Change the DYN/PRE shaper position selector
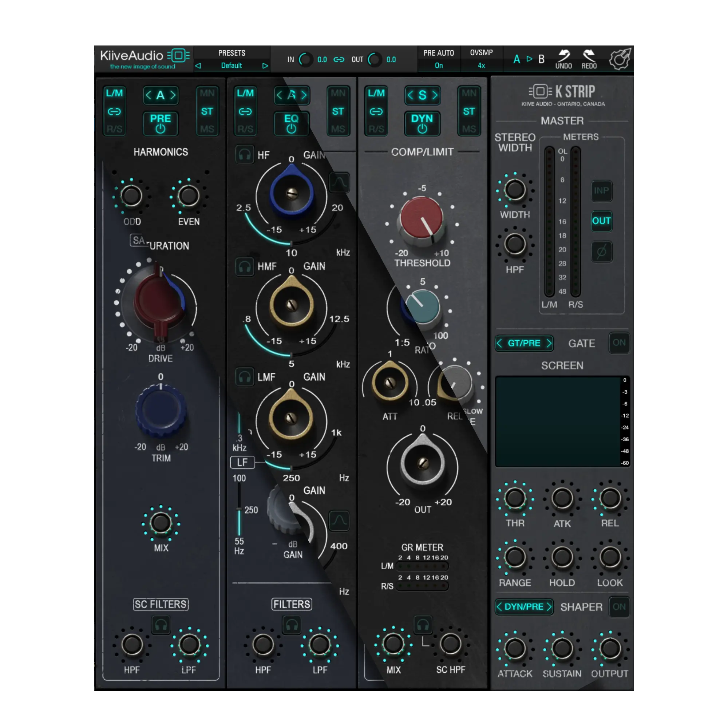Image resolution: width=728 pixels, height=728 pixels. (524, 607)
